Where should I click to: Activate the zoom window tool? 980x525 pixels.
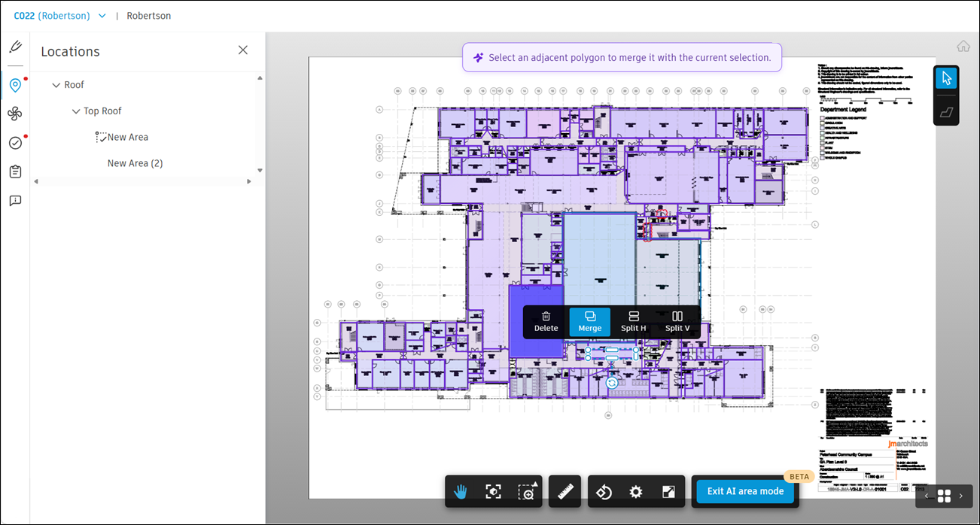[527, 492]
